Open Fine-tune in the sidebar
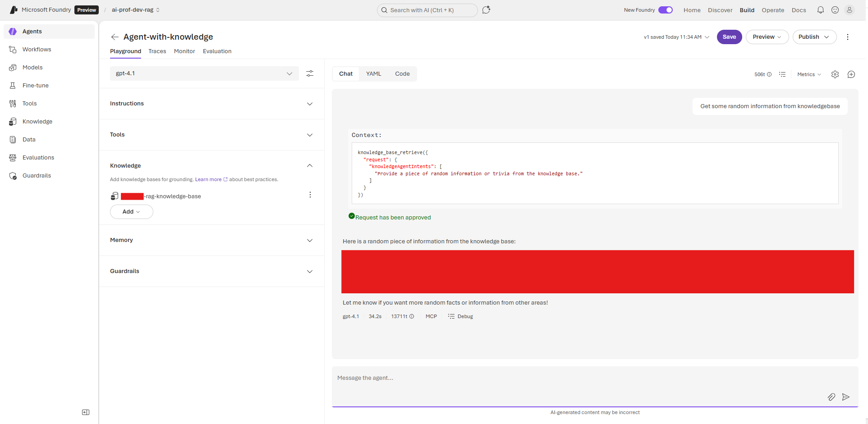 [49, 86]
